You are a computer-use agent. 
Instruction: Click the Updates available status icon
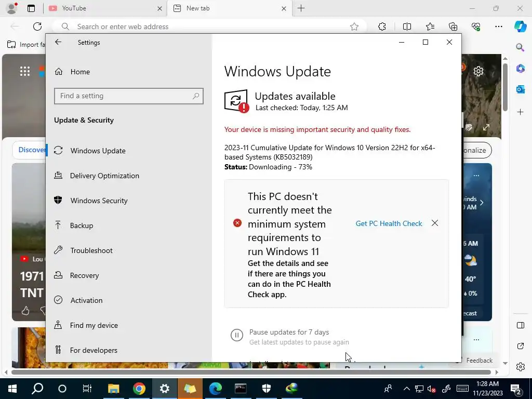[x=236, y=101]
